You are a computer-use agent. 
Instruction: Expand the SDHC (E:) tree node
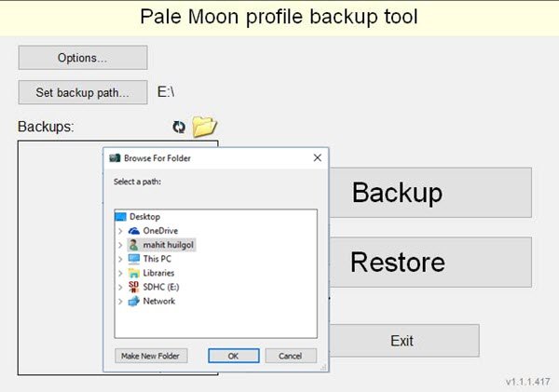(x=120, y=287)
